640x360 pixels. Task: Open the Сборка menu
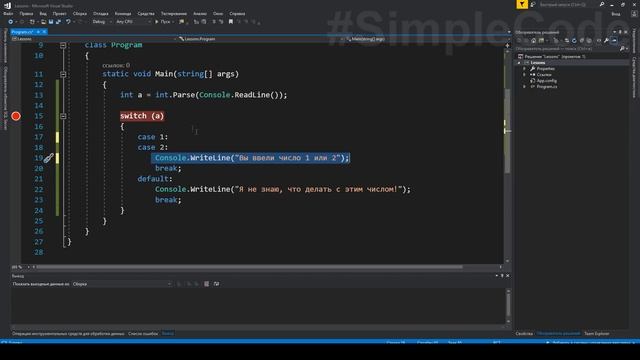[80, 13]
